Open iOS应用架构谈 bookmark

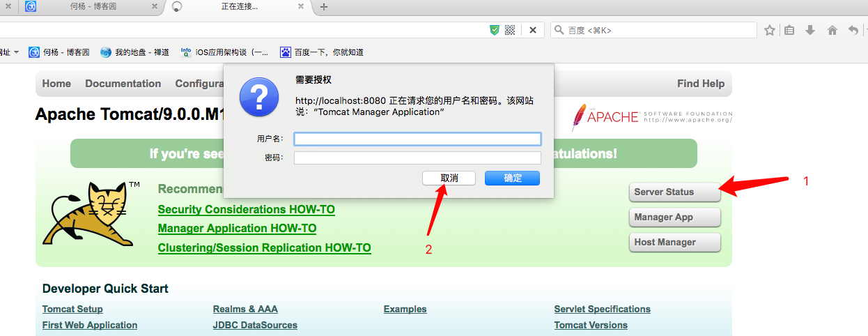[x=224, y=52]
